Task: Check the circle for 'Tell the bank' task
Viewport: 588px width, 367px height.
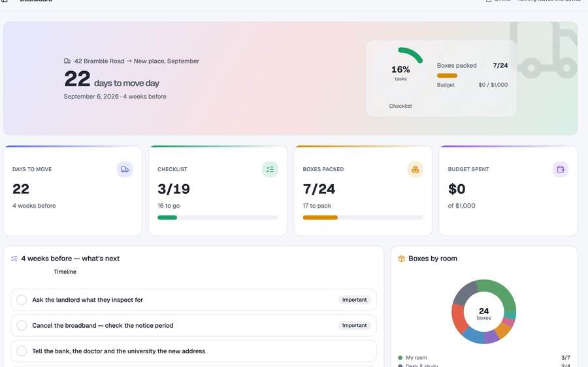Action: coord(22,351)
